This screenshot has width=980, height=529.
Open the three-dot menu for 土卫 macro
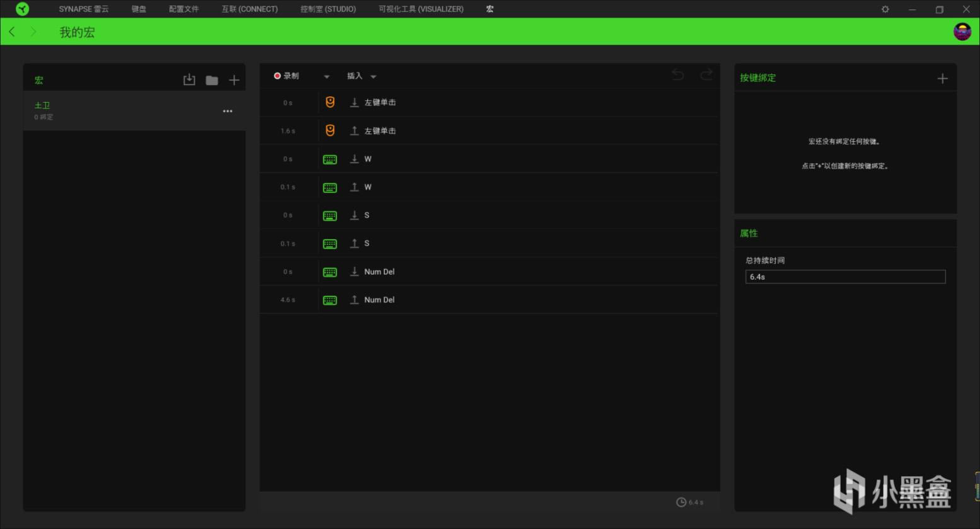pos(228,111)
